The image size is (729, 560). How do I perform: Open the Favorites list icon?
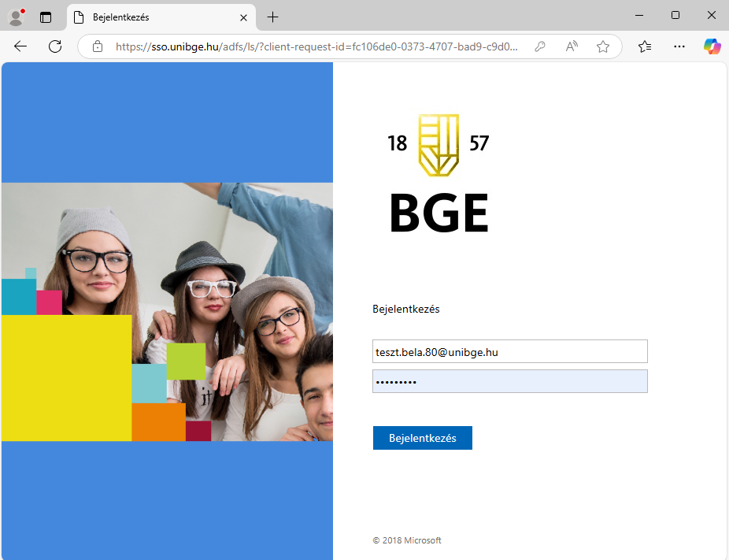pos(645,46)
